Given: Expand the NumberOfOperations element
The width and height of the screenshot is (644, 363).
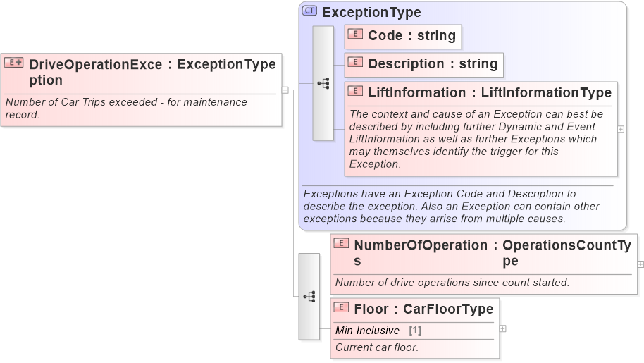Looking at the screenshot, I should pyautogui.click(x=640, y=264).
